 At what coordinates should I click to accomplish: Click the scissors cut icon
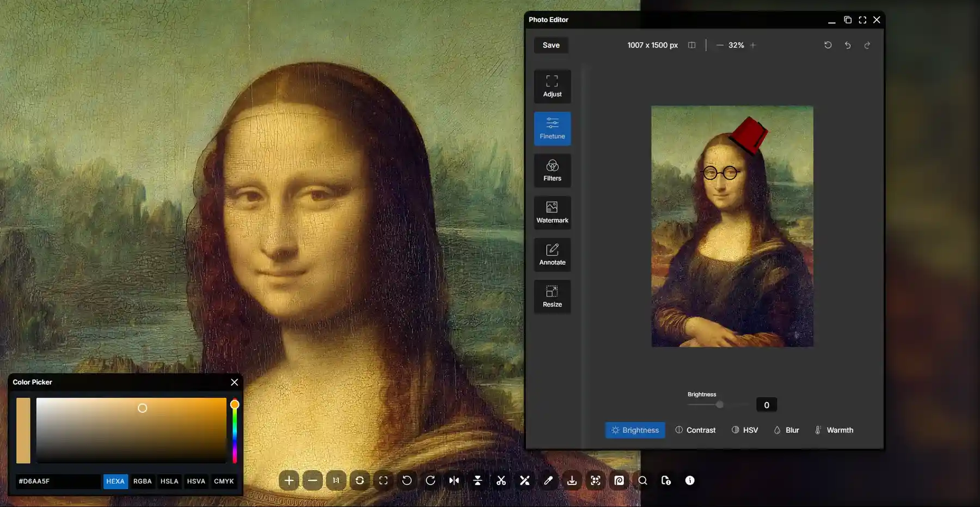[x=501, y=480]
